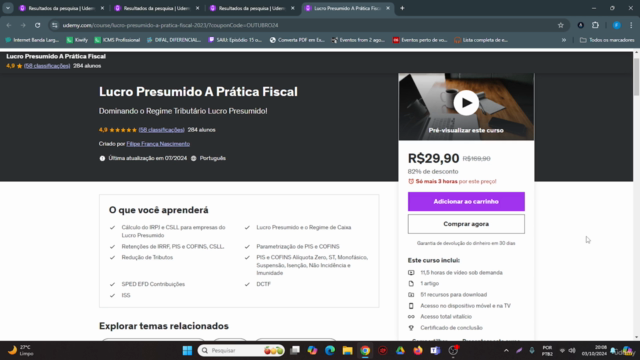Close the Lucro Presumido browser tab

click(388, 8)
